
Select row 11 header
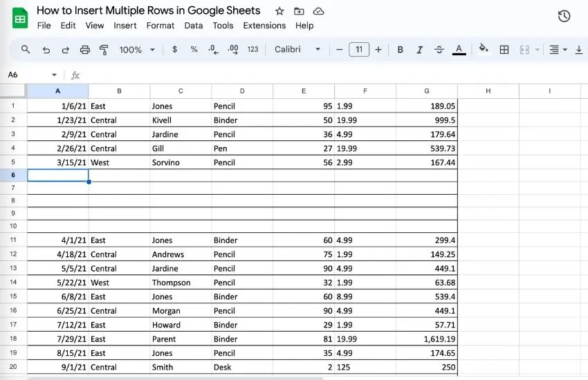(x=13, y=240)
